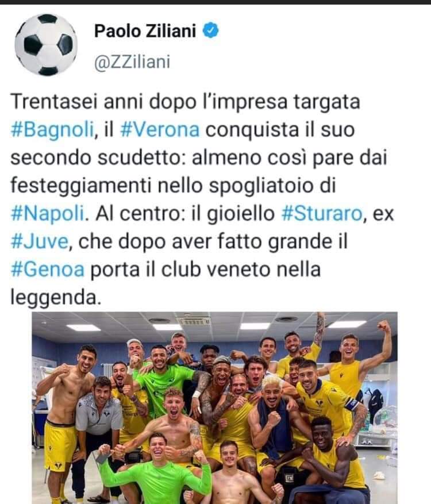Click the #Genoa hashtag
Viewport: 431px width, 504px height.
click(48, 270)
